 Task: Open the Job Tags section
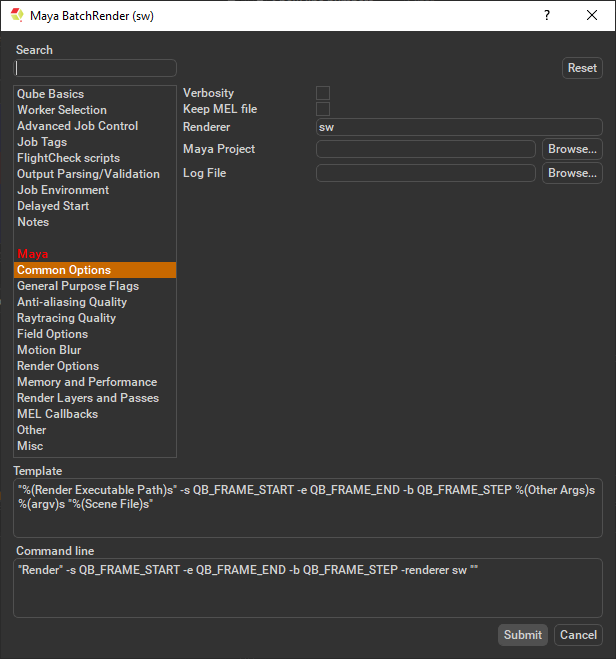42,142
